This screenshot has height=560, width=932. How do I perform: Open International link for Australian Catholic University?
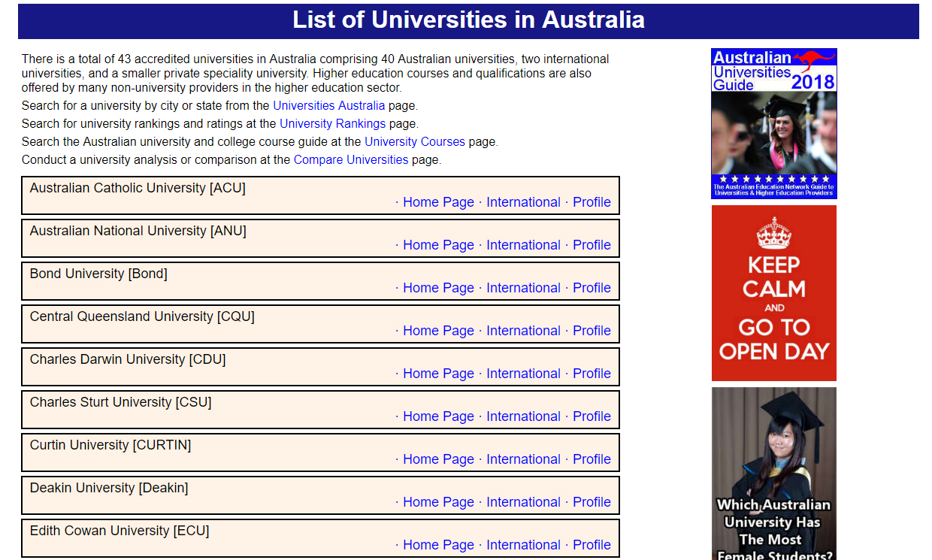point(523,202)
